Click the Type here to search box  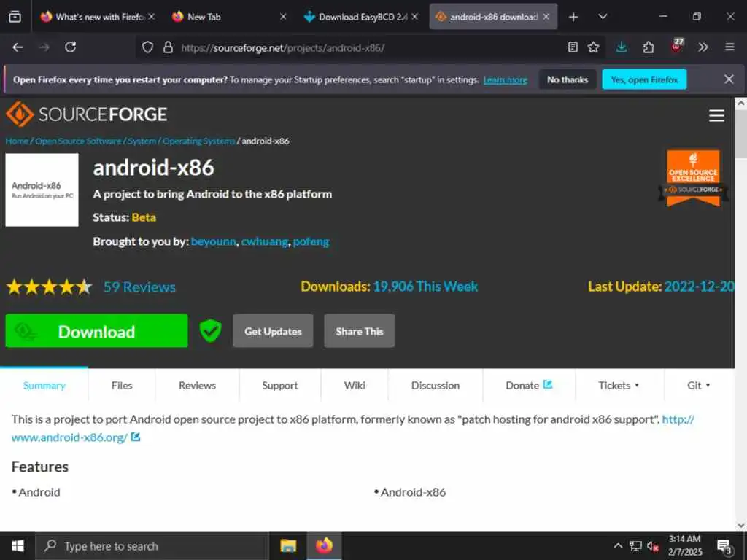coord(152,546)
